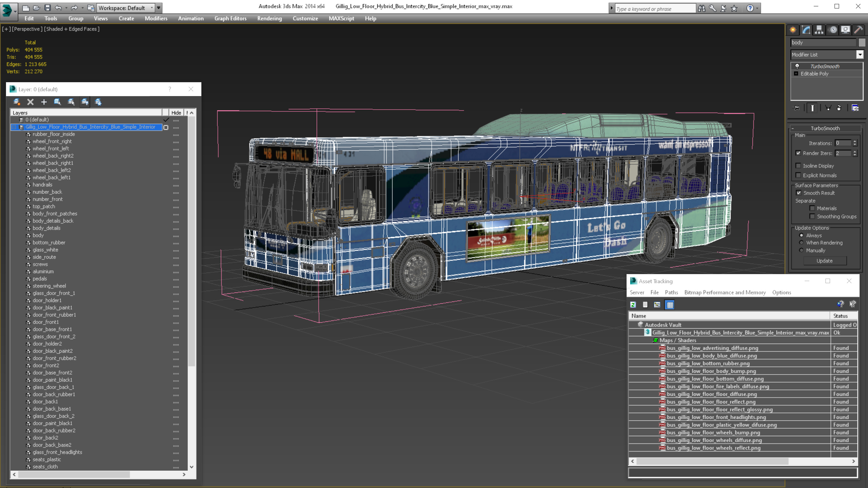Open Paths menu in Asset Tracking window

[x=671, y=292]
